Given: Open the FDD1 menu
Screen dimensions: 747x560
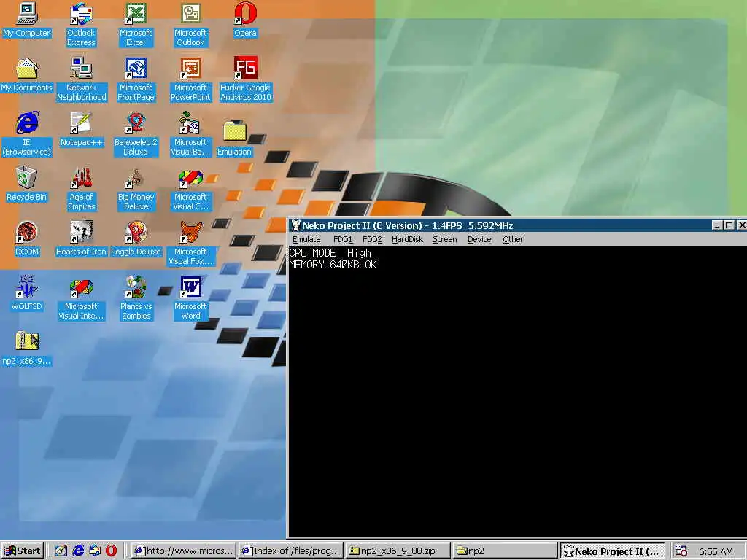Looking at the screenshot, I should pyautogui.click(x=343, y=239).
